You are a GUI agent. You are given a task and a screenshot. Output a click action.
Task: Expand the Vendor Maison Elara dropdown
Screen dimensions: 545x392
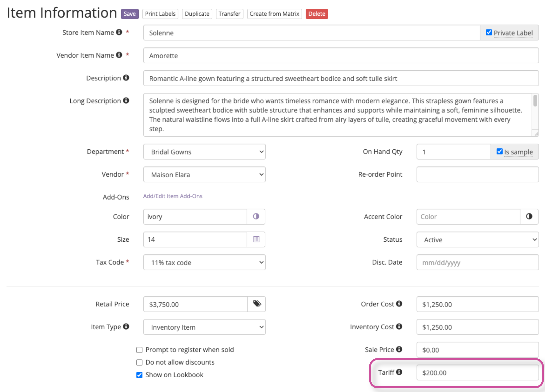(204, 174)
